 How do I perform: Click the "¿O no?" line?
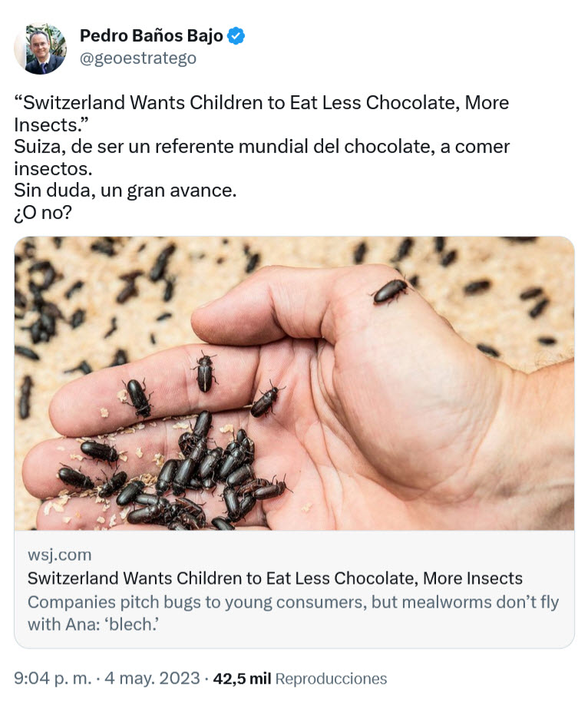43,213
